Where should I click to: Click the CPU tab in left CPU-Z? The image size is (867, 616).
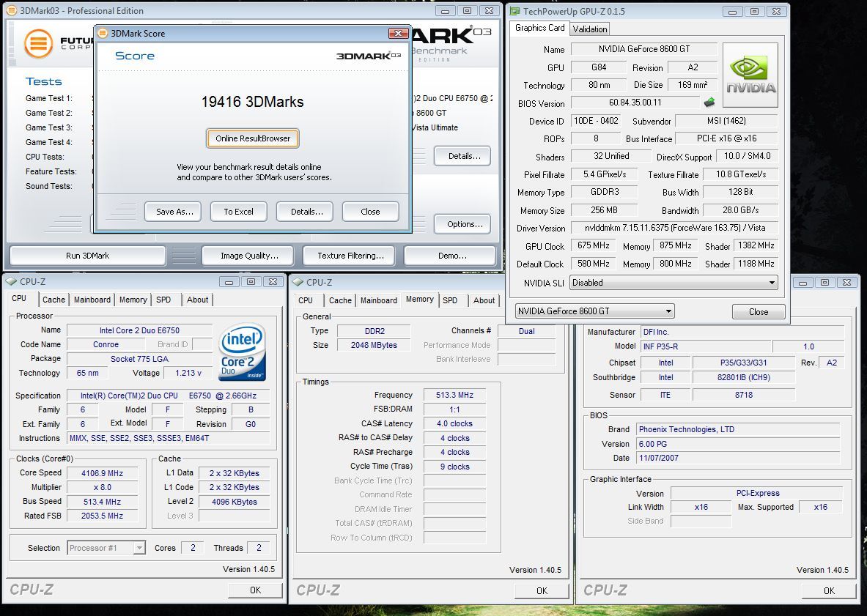click(x=19, y=298)
